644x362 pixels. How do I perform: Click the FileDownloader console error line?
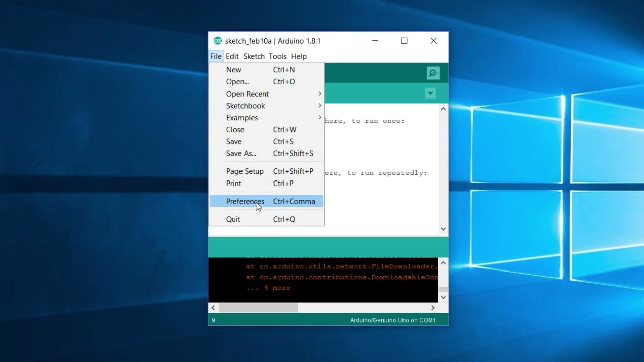[342, 266]
